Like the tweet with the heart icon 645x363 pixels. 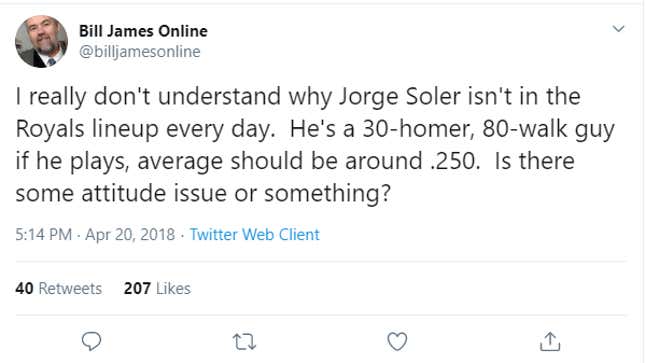point(397,341)
